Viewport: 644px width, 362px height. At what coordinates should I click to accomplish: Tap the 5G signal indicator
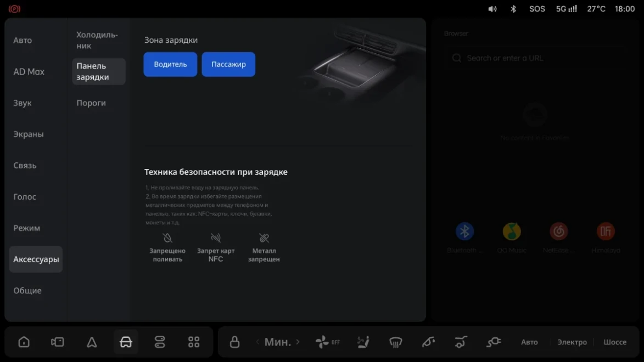click(567, 9)
